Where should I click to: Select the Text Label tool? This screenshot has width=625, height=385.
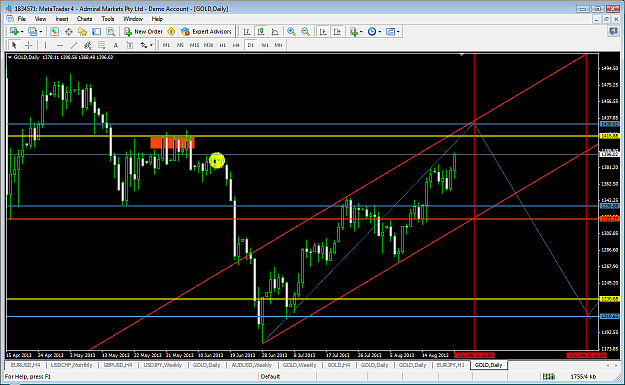[130, 45]
